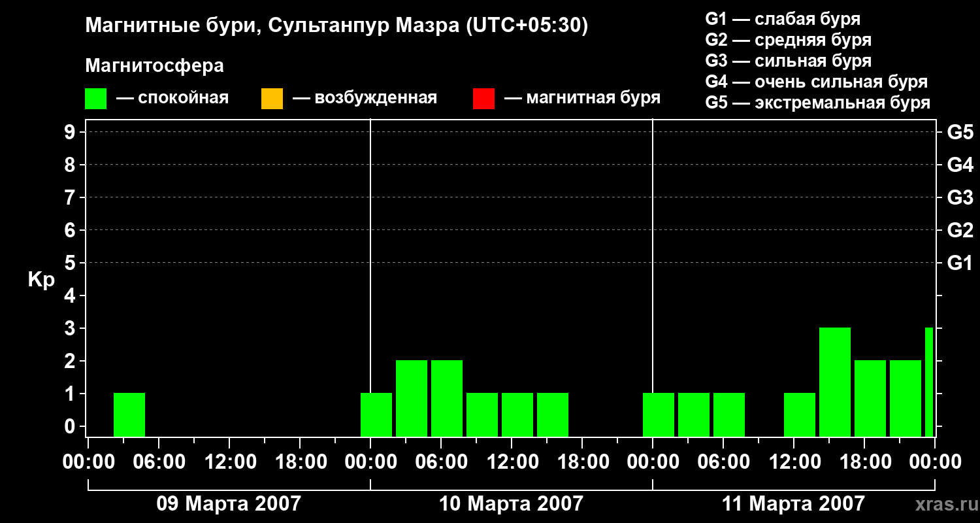Click the 'G2 — средняя буря' legend line
The height and width of the screenshot is (523, 980).
pyautogui.click(x=789, y=40)
